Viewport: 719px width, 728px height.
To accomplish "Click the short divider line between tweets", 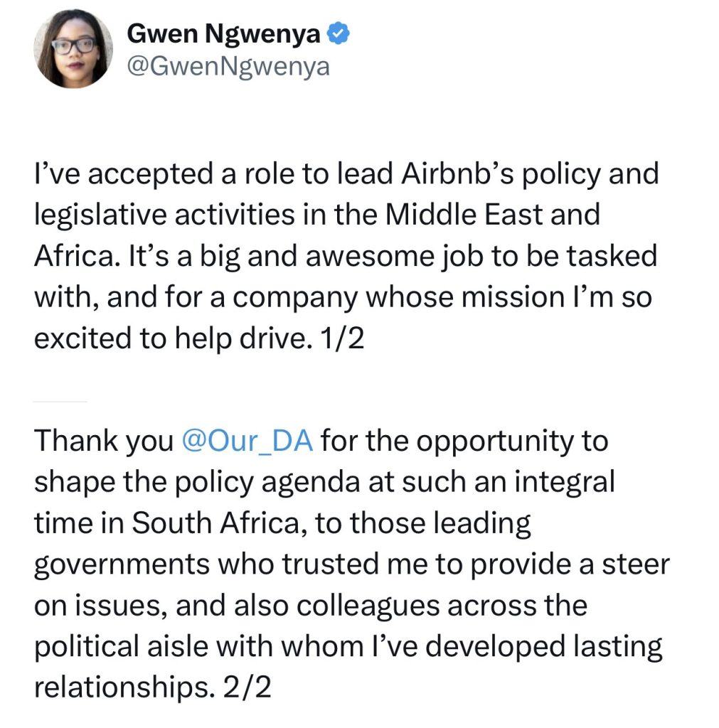I will (60, 402).
